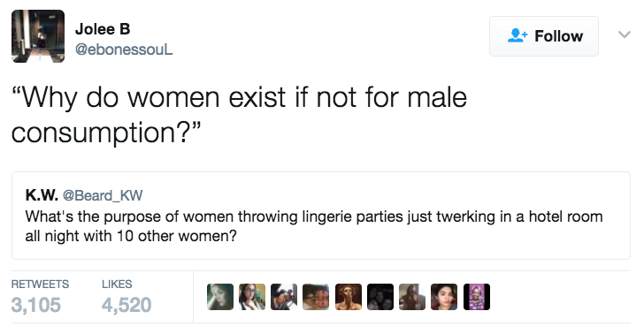View the 3,105 retweets list

click(40, 297)
